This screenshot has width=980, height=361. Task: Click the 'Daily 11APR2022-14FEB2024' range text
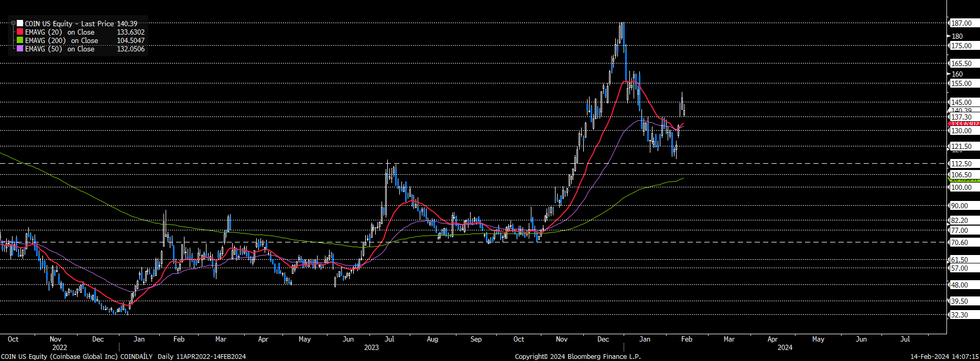click(x=202, y=357)
